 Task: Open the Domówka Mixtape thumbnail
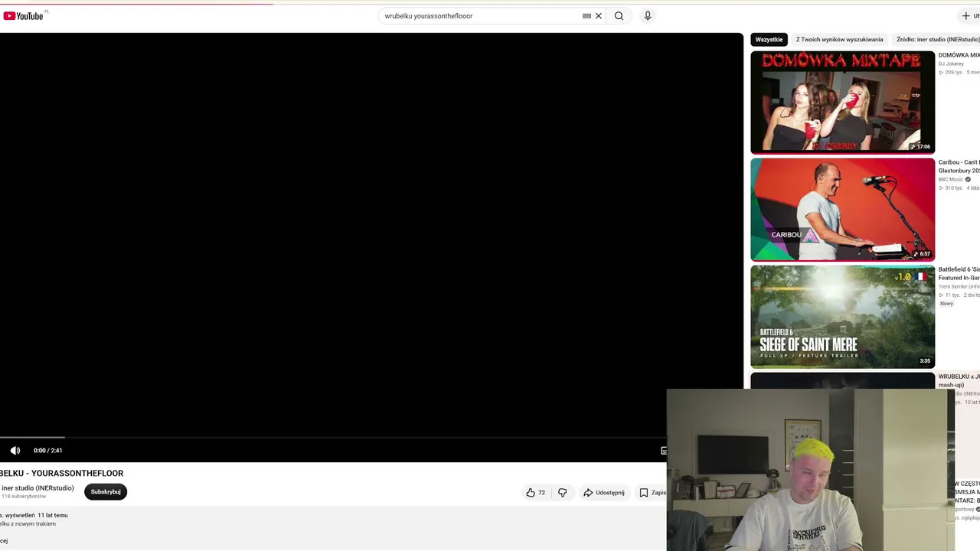[842, 103]
